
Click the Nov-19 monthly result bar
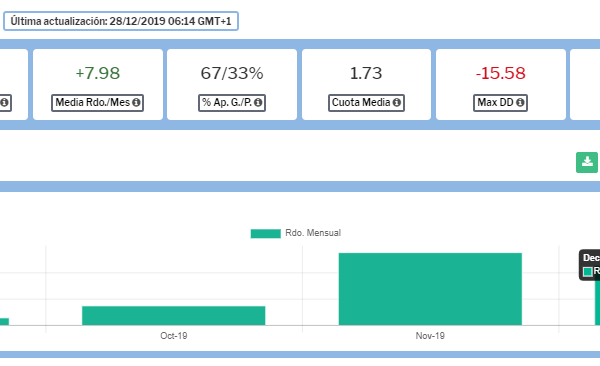tap(430, 289)
